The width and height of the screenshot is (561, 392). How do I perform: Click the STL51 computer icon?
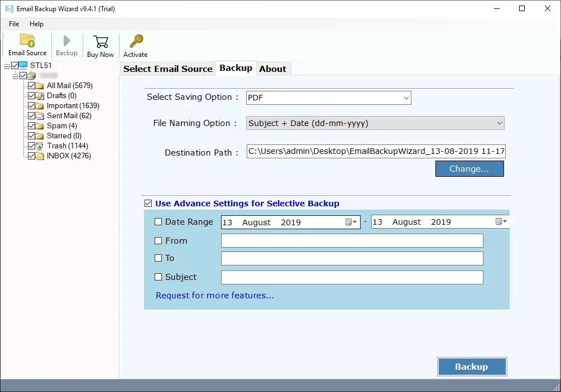coord(23,66)
